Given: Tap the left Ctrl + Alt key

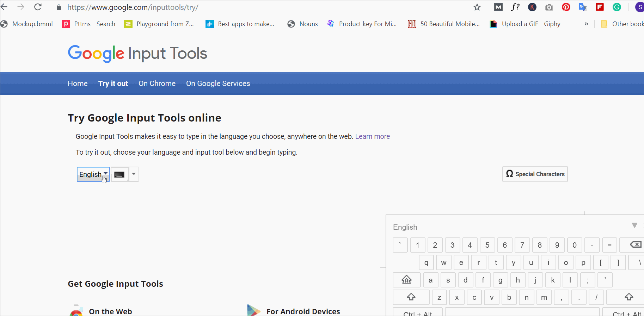Looking at the screenshot, I should pos(418,312).
